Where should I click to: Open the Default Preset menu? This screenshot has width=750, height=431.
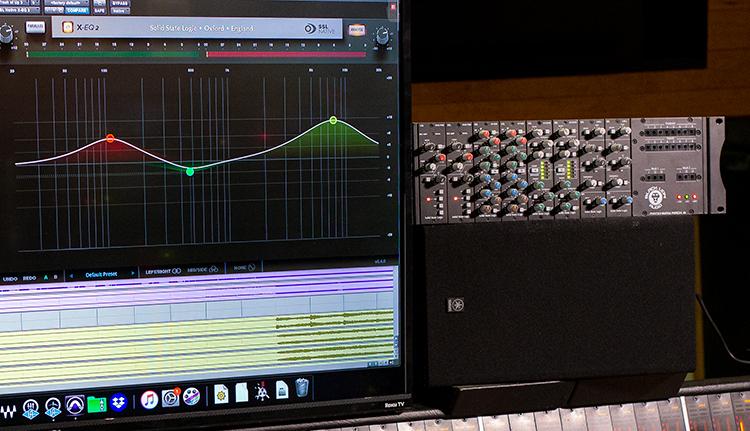click(x=101, y=275)
